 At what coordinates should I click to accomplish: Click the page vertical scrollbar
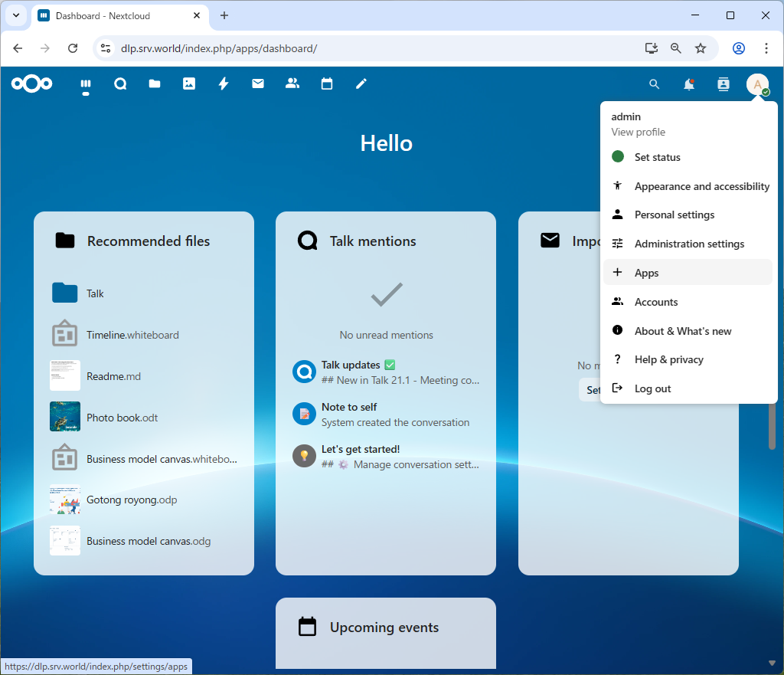point(772,426)
